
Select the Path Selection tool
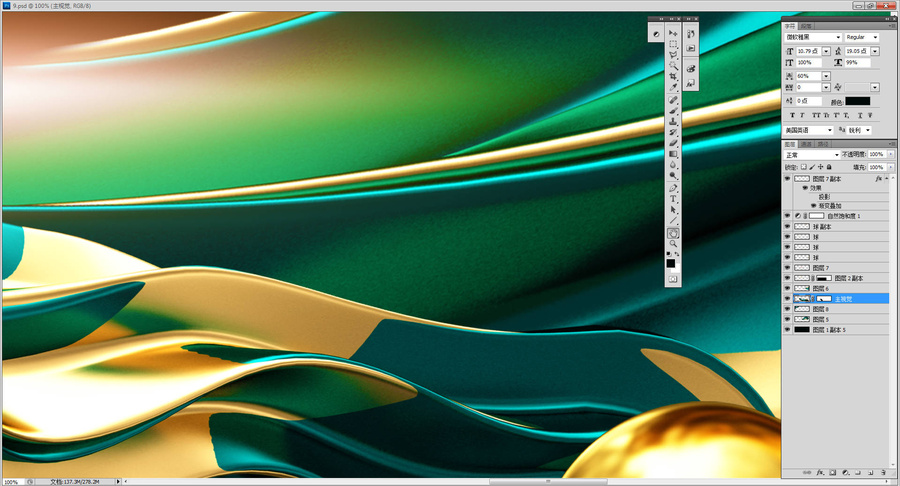click(x=673, y=210)
